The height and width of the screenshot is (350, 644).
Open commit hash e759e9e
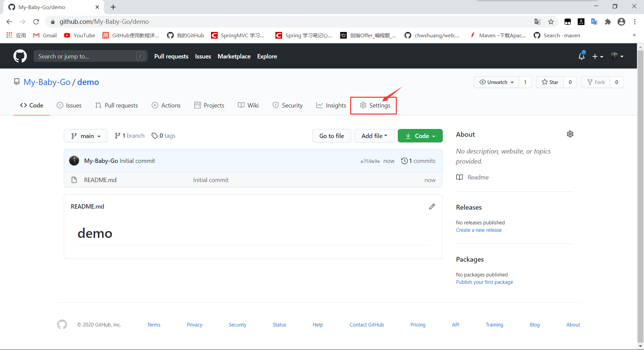[370, 161]
